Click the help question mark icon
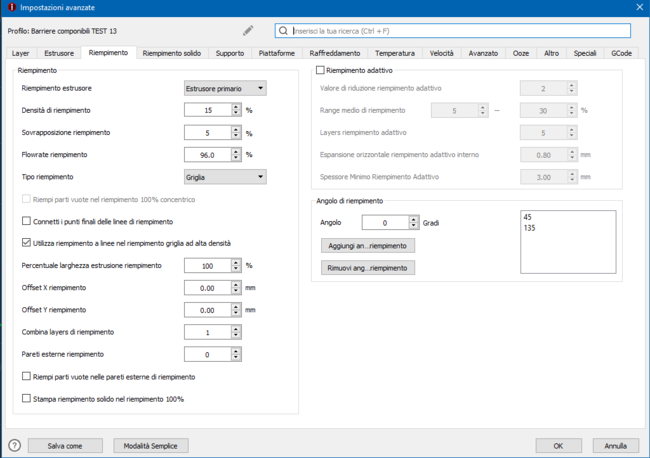Screen dimensions: 650x458 [x=14, y=445]
